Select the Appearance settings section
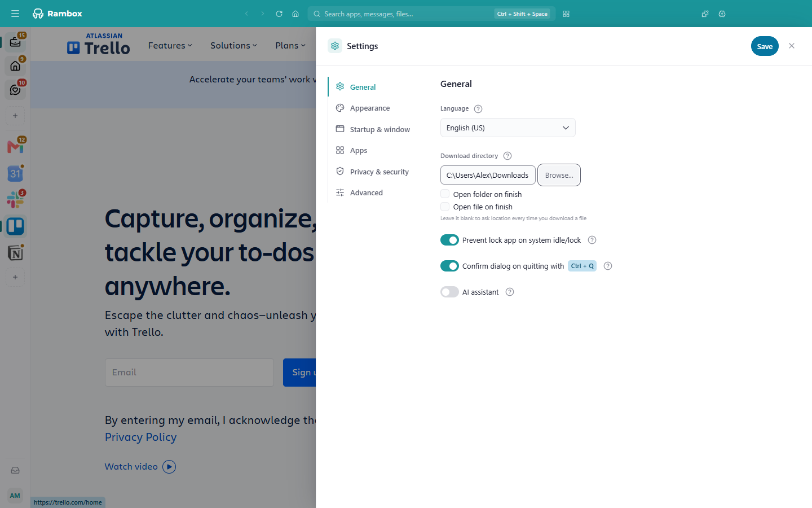812x508 pixels. [x=370, y=108]
